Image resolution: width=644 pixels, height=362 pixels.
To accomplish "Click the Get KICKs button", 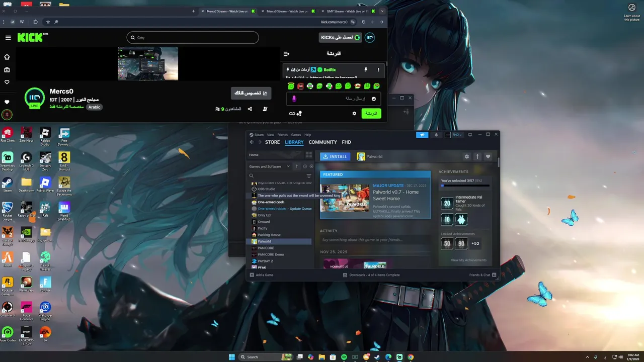I will pyautogui.click(x=341, y=38).
